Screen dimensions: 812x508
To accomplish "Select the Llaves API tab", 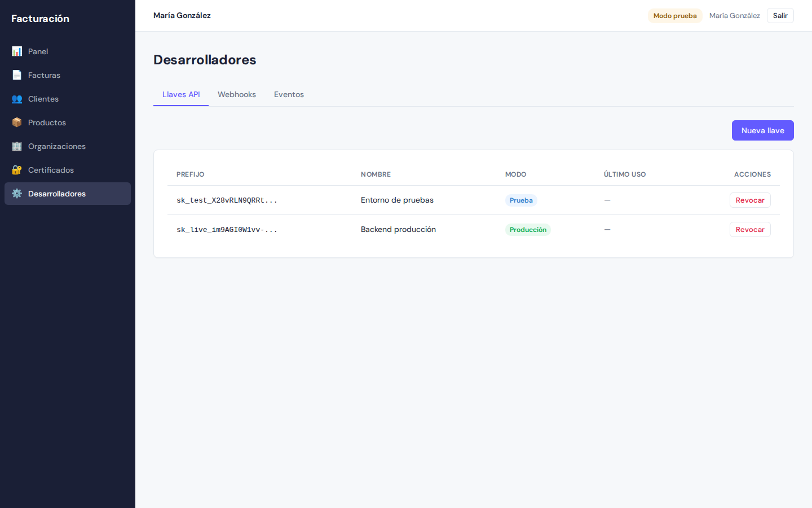I will click(x=180, y=94).
